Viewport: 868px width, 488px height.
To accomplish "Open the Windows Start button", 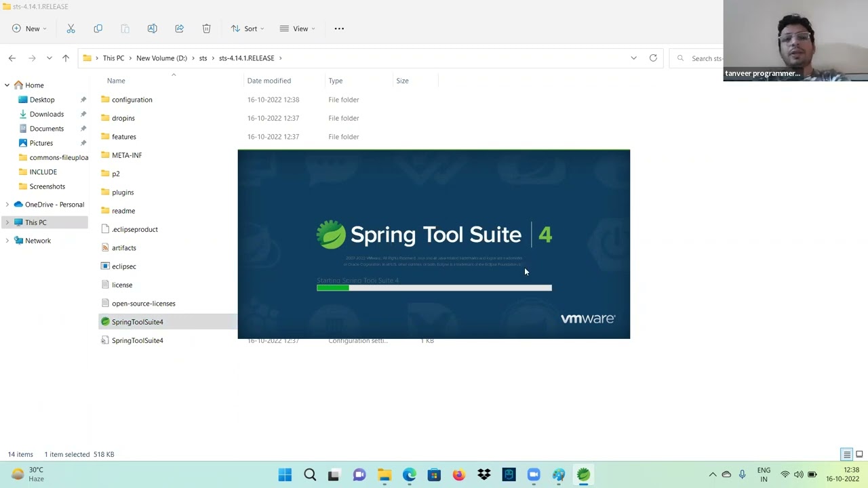I will [x=285, y=474].
